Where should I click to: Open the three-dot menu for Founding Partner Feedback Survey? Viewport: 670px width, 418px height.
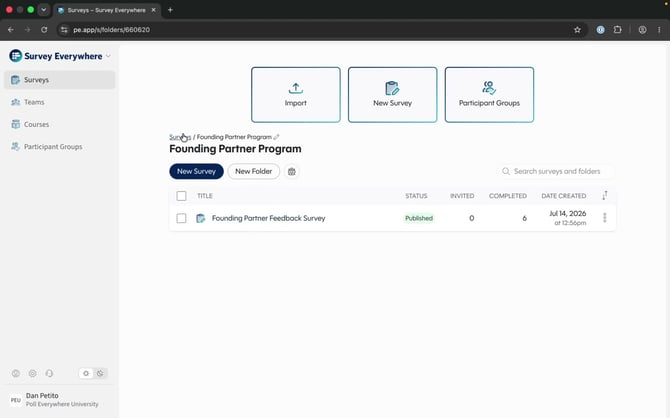[605, 218]
